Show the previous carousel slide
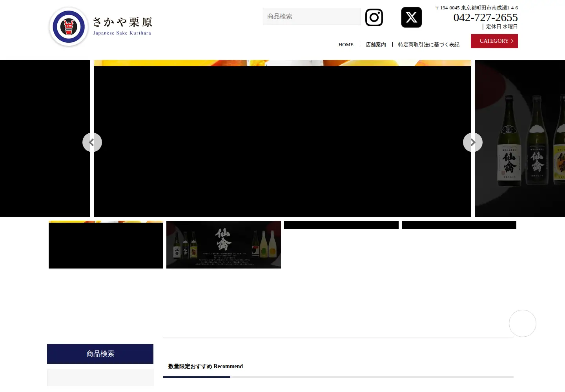The image size is (565, 392). (92, 142)
